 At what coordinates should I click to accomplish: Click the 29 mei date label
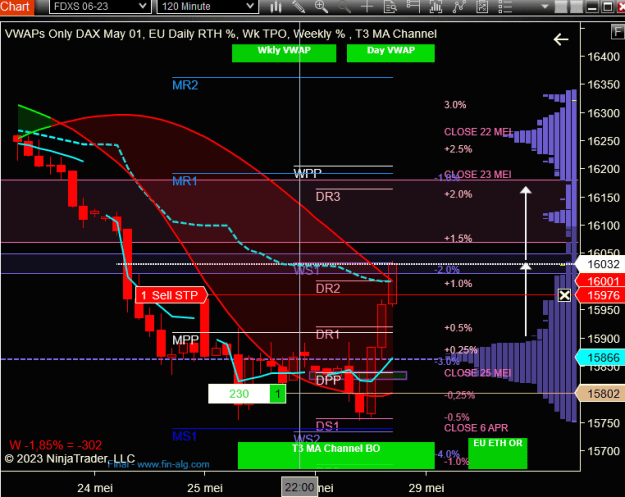426,488
